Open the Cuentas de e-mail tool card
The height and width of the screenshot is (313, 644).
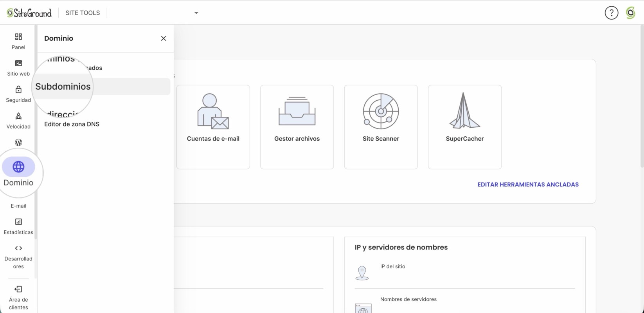(x=213, y=127)
